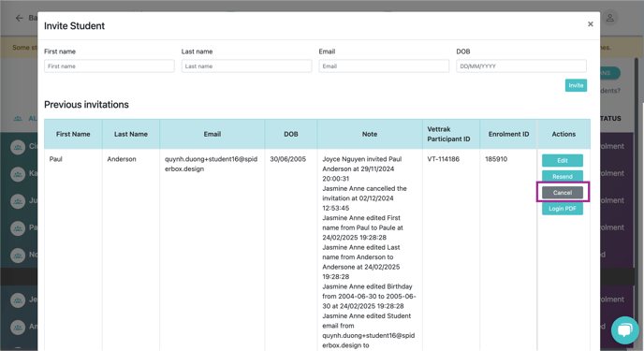Edit Paul Anderson's invitation

[563, 160]
